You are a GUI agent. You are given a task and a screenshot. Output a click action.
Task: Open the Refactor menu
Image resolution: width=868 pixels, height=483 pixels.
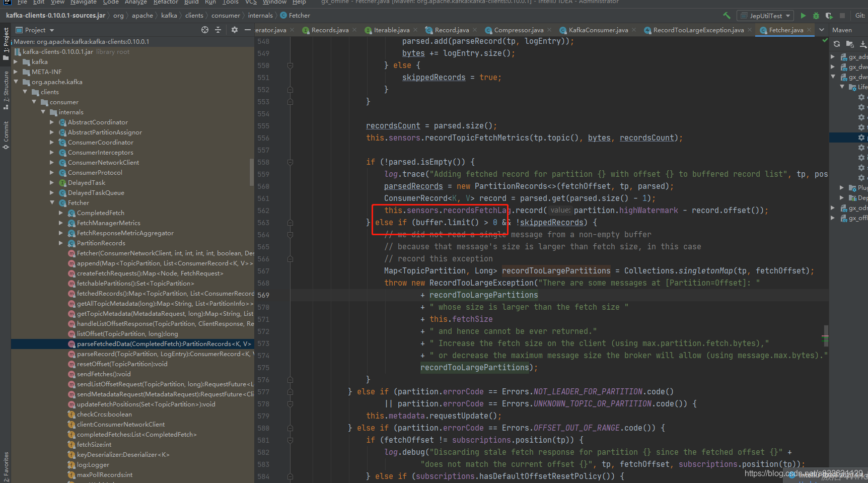[x=166, y=2]
